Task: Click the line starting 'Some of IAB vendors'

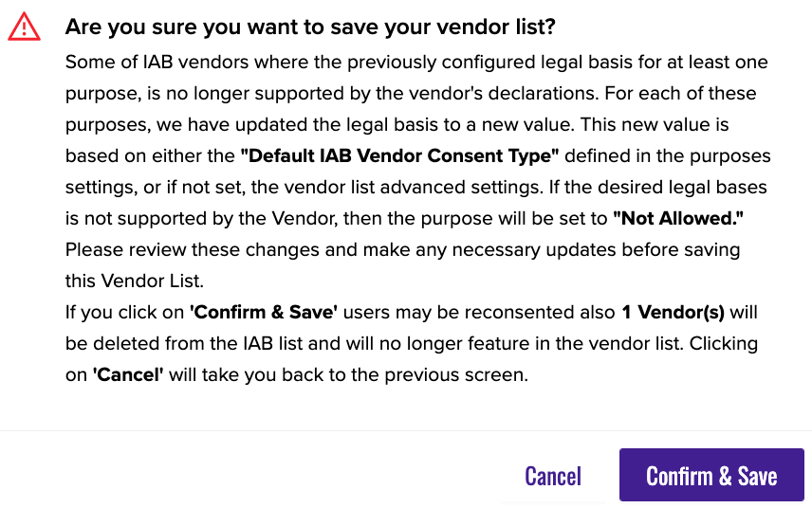Action: (416, 62)
